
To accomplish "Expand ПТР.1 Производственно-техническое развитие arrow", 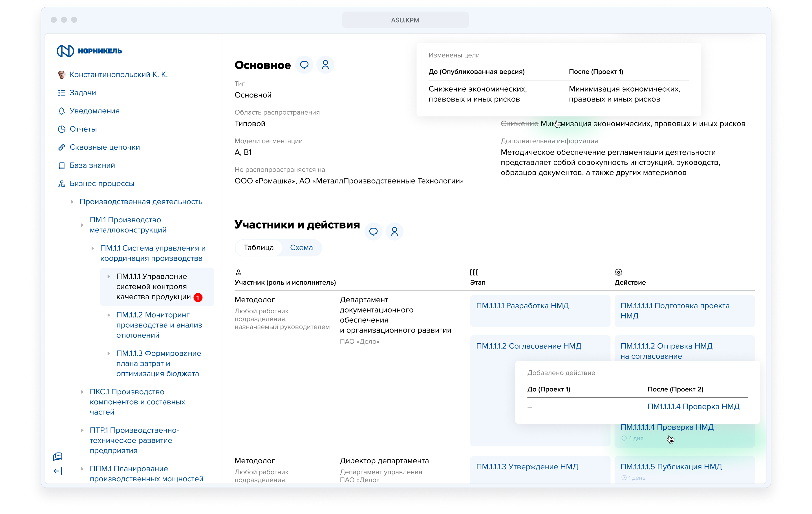I will tap(82, 430).
